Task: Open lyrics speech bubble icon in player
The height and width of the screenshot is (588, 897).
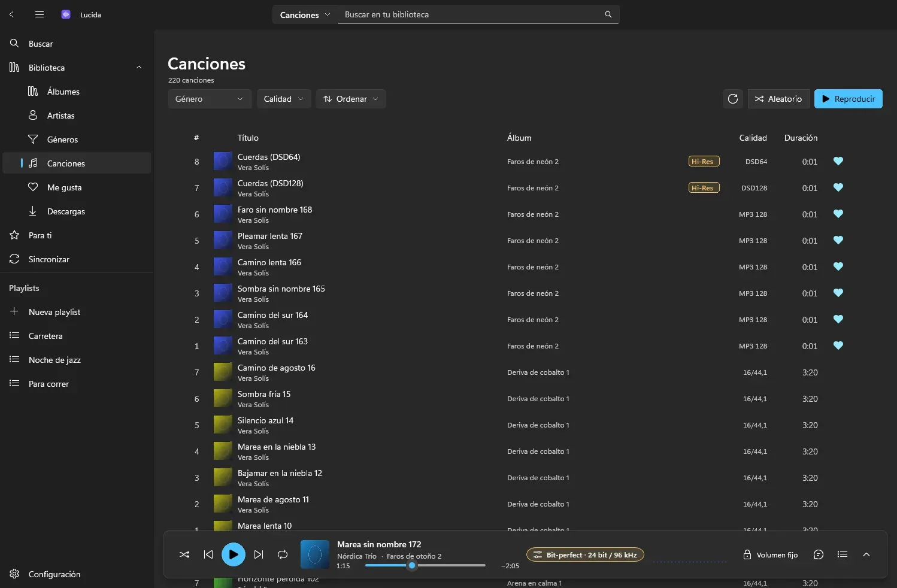Action: point(819,554)
